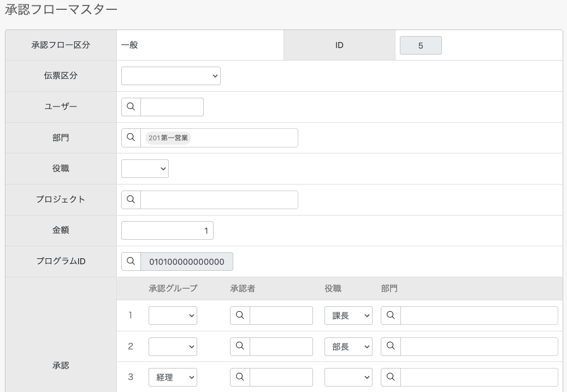
Task: Open row 3 部門 search icon
Action: tap(391, 377)
